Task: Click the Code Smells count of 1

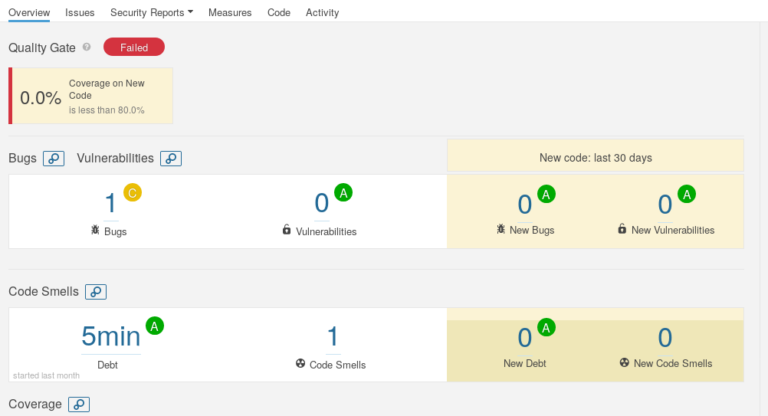Action: tap(333, 337)
